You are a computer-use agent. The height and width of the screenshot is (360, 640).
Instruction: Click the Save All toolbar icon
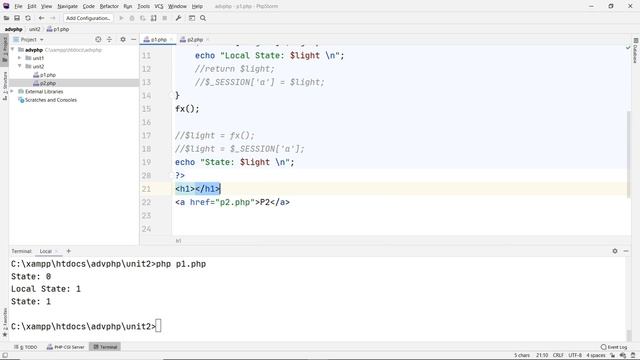[17, 18]
